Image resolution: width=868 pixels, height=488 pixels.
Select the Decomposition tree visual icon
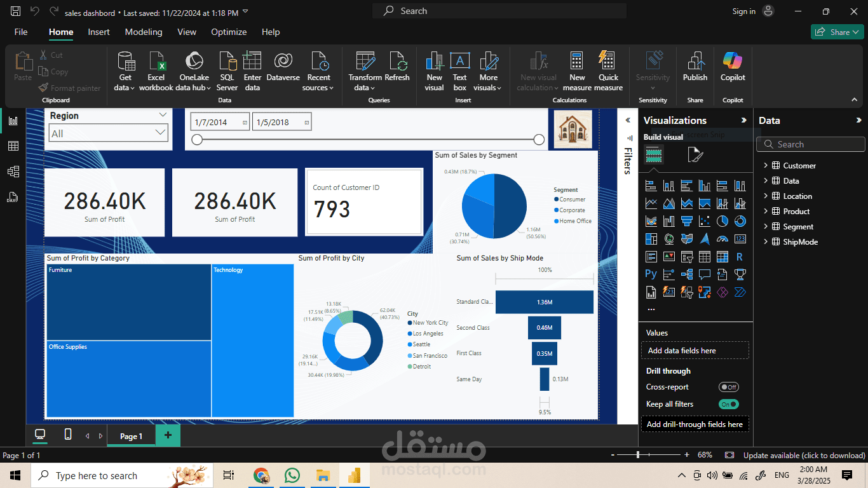[686, 274]
